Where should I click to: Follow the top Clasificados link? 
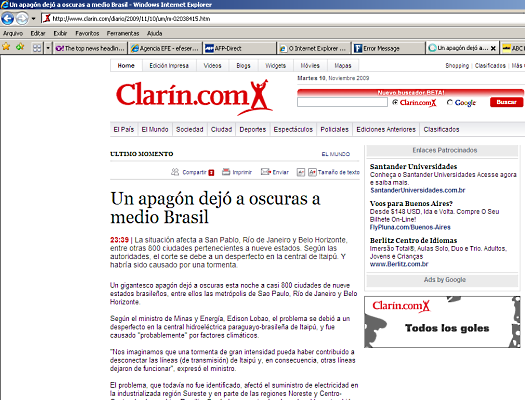(x=490, y=66)
